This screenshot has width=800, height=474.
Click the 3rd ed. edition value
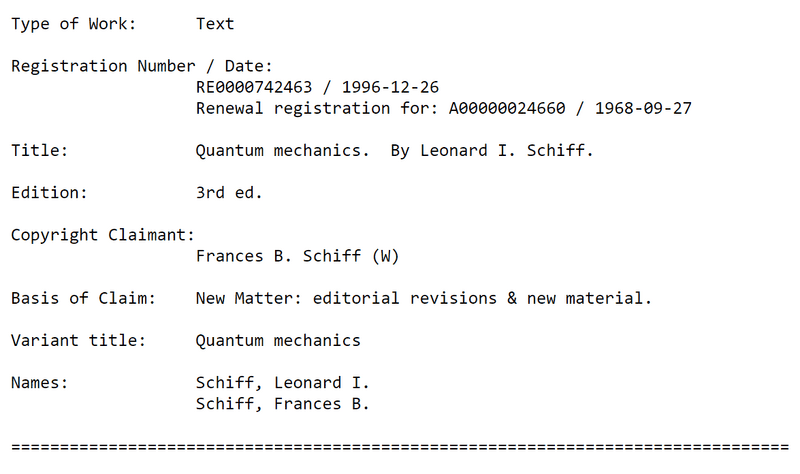(229, 193)
